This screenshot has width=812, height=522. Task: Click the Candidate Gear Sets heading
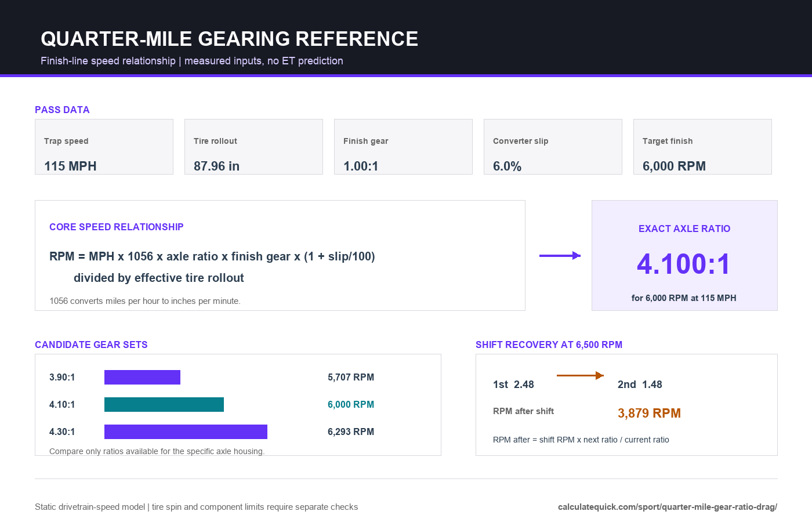point(91,345)
